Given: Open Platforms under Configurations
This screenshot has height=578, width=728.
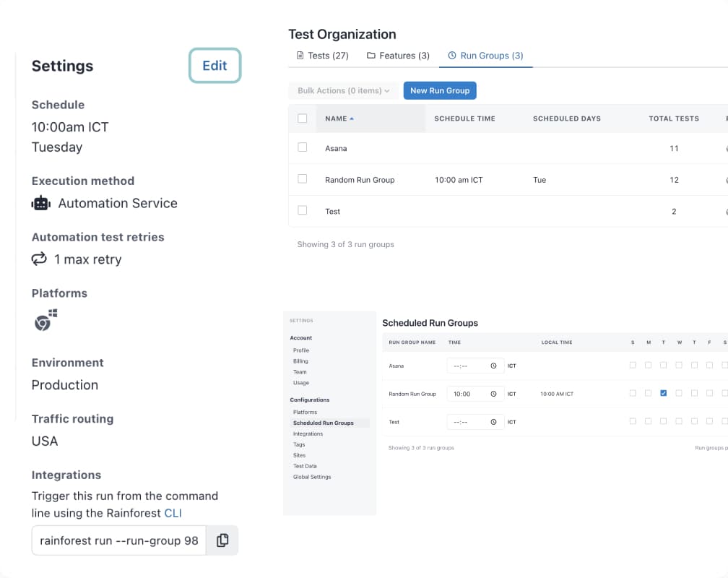Looking at the screenshot, I should tap(305, 412).
